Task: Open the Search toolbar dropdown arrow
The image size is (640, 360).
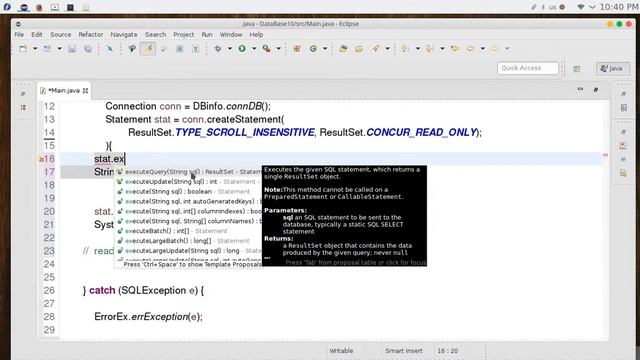Action: (387, 49)
